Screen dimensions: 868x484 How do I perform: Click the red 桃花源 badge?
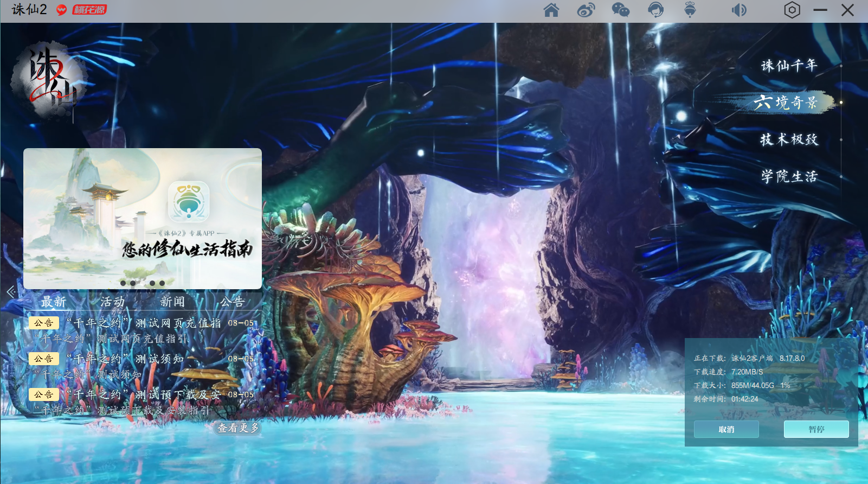tap(89, 10)
